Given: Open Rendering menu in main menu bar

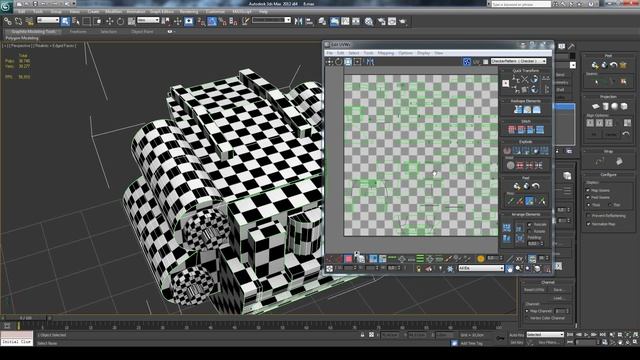Looking at the screenshot, I should [189, 12].
